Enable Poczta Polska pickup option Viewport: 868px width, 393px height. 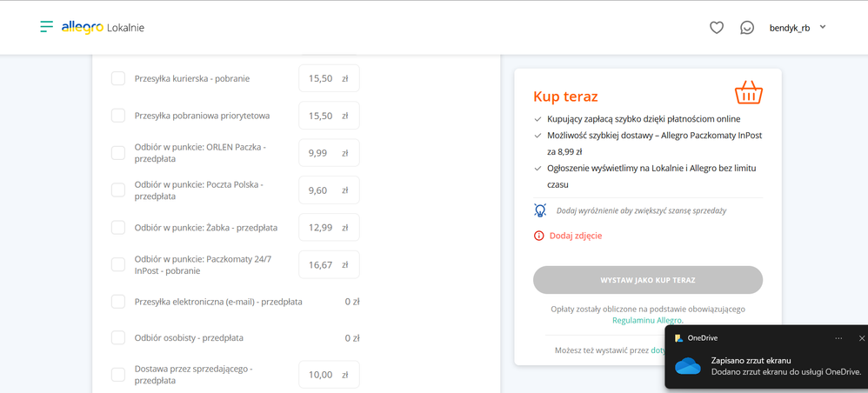pos(118,190)
